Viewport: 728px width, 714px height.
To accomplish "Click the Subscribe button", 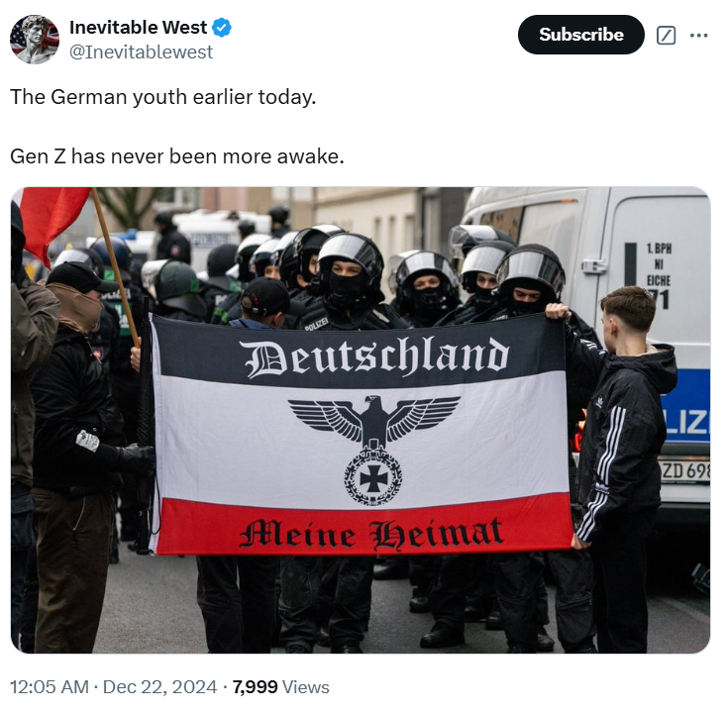I will pos(580,35).
